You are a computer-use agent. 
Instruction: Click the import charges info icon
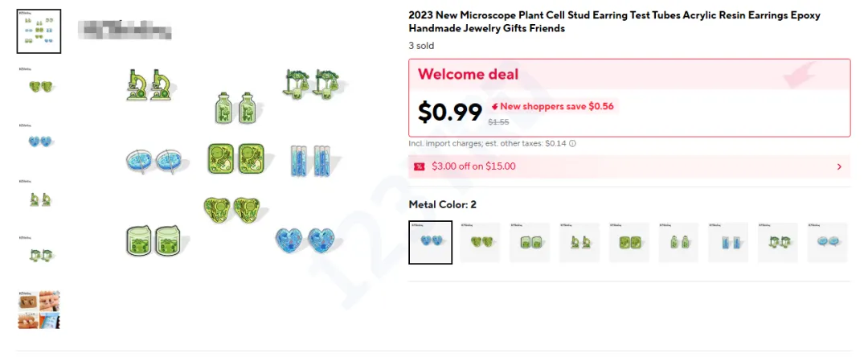click(x=572, y=144)
